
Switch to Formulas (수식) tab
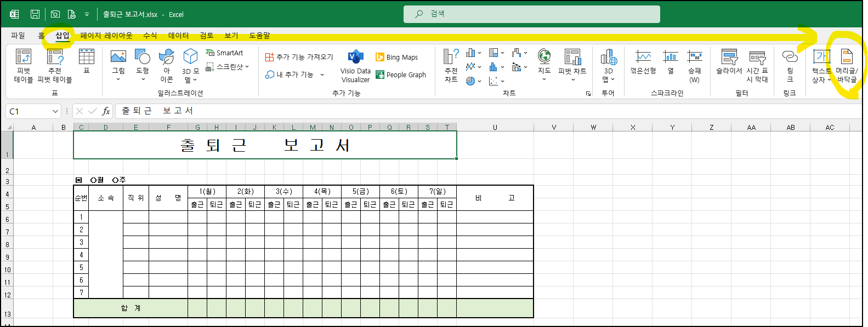click(150, 35)
